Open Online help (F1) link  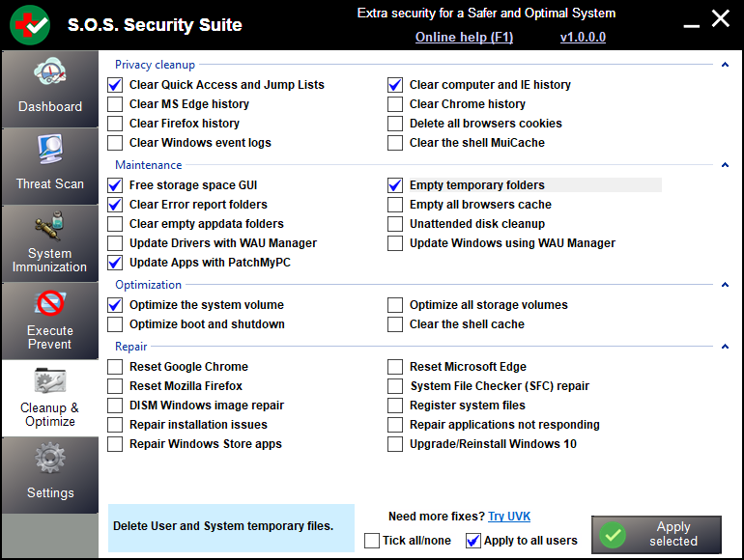(x=464, y=37)
